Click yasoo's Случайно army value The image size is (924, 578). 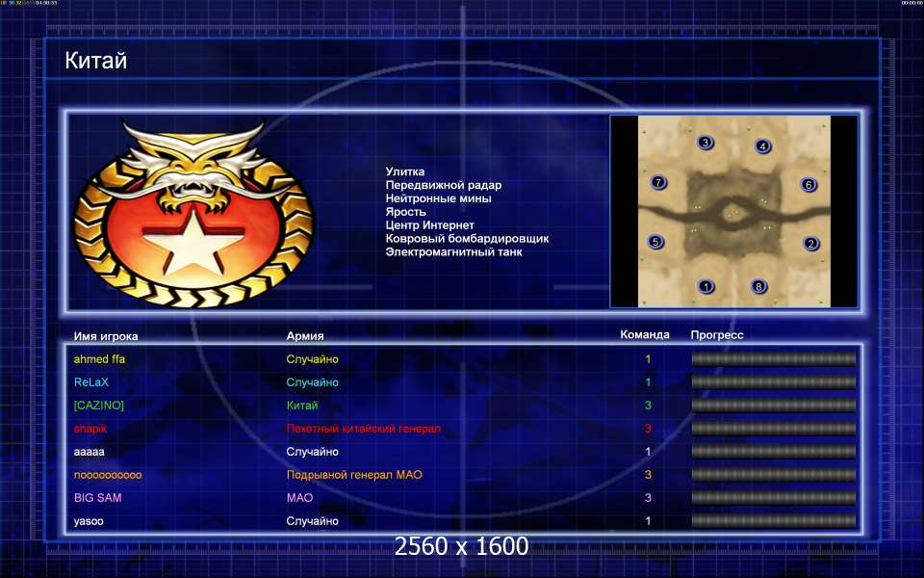coord(312,521)
